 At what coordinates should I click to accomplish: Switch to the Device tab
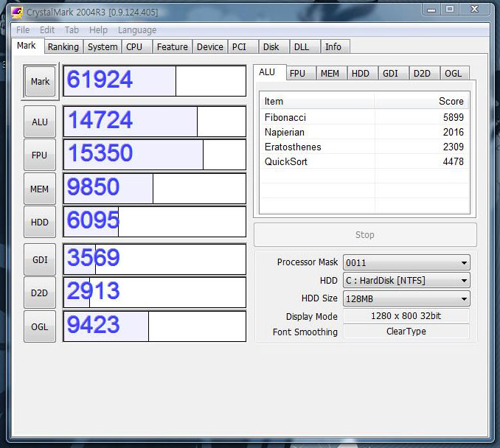tap(210, 47)
